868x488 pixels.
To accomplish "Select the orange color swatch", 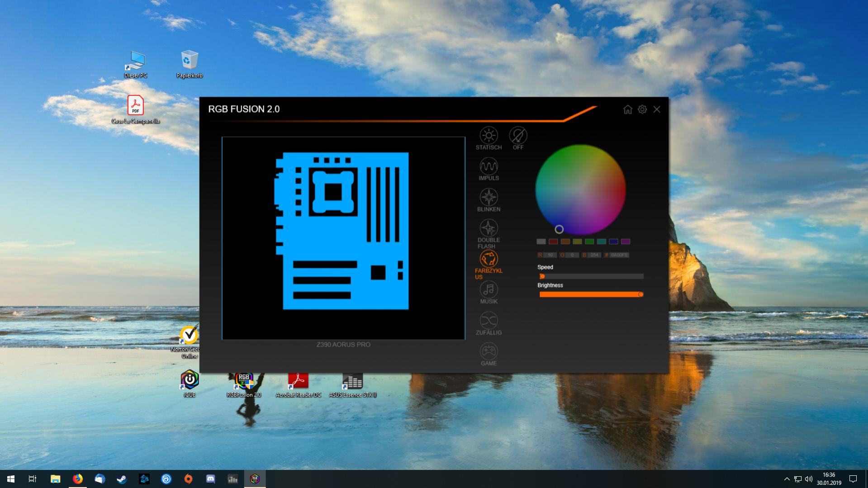I will (565, 242).
